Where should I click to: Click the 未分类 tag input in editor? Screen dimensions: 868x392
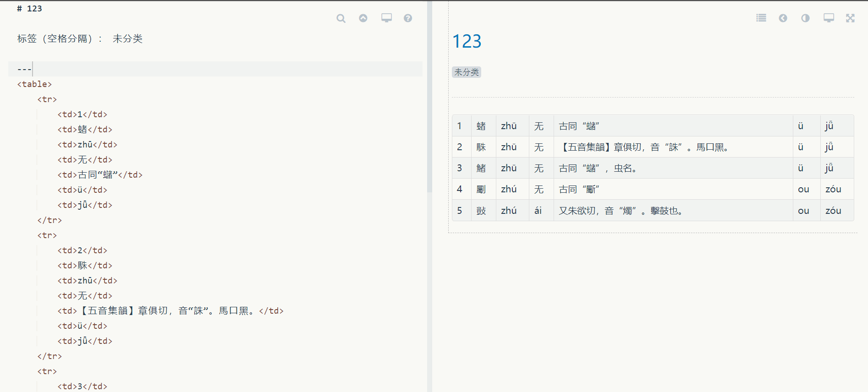pos(128,39)
